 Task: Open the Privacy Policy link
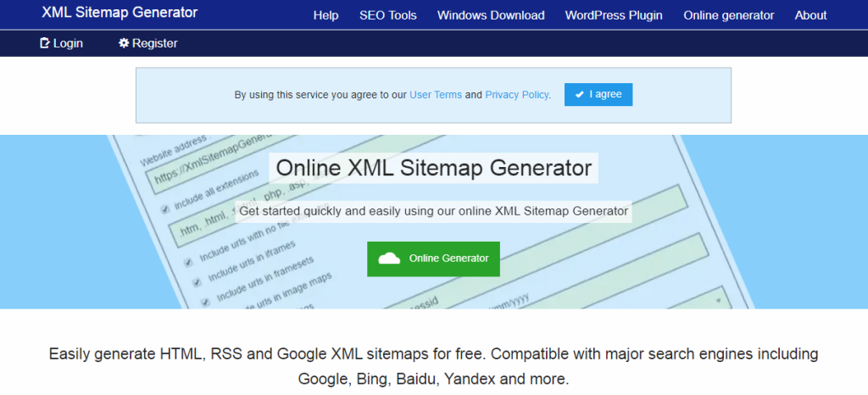(517, 95)
